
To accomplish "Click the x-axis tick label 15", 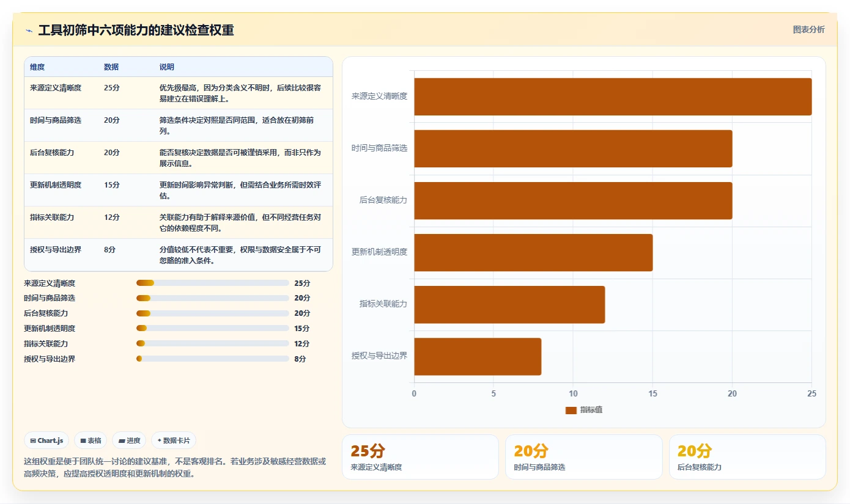I will 652,394.
